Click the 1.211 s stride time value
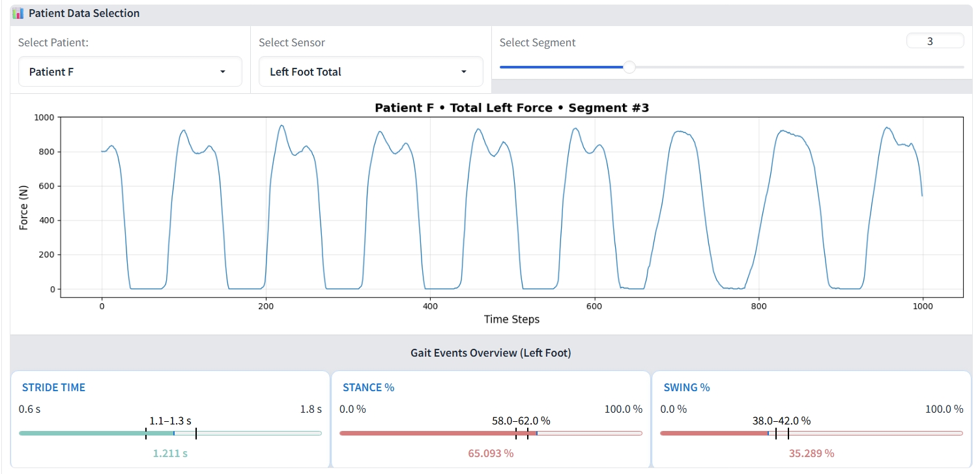Image resolution: width=980 pixels, height=474 pixels. 170,453
